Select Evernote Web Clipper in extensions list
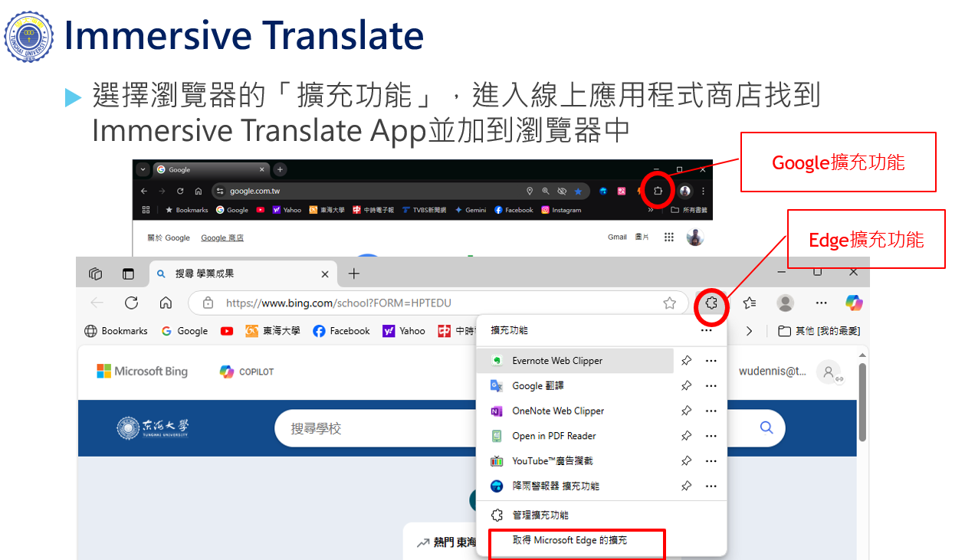Image resolution: width=965 pixels, height=560 pixels. pyautogui.click(x=575, y=360)
